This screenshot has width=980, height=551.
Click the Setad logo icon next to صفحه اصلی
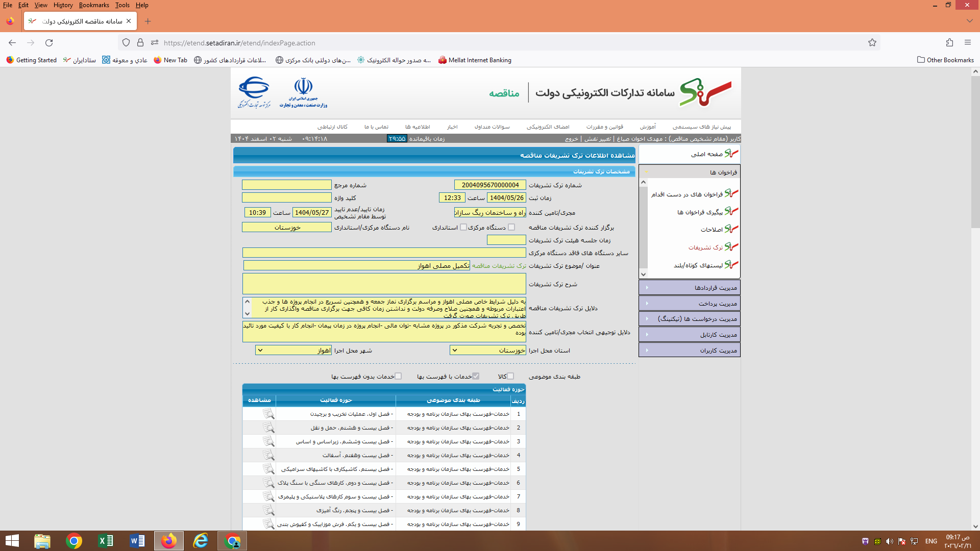[x=731, y=154]
